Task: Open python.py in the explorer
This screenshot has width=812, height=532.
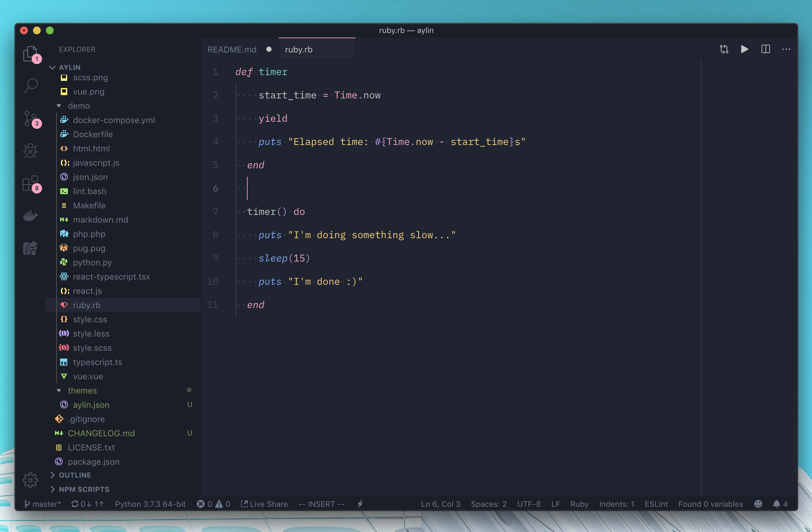Action: [x=92, y=262]
